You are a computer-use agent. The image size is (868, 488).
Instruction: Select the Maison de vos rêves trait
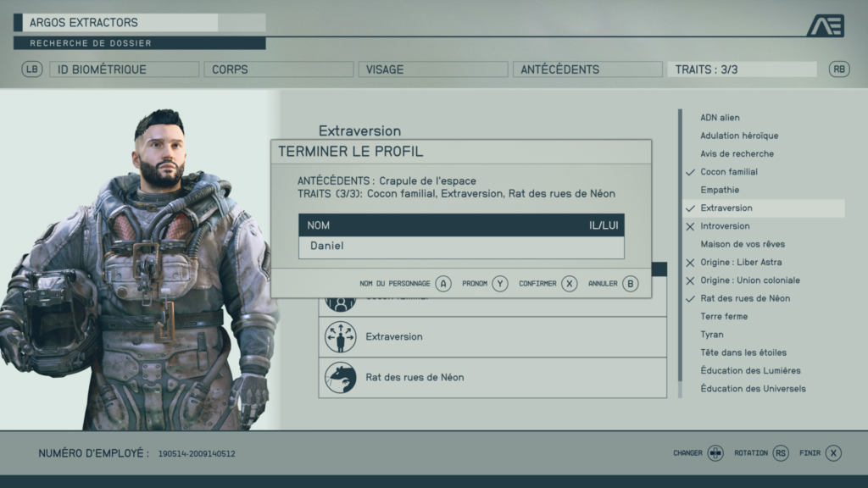point(743,244)
